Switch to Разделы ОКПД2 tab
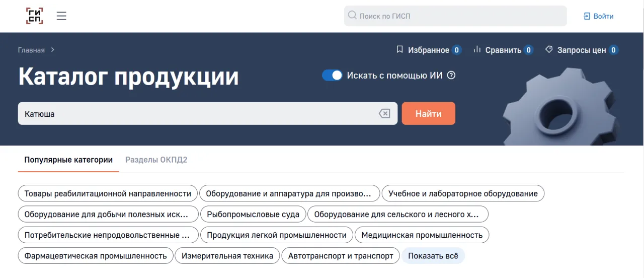The width and height of the screenshot is (644, 278). [156, 160]
